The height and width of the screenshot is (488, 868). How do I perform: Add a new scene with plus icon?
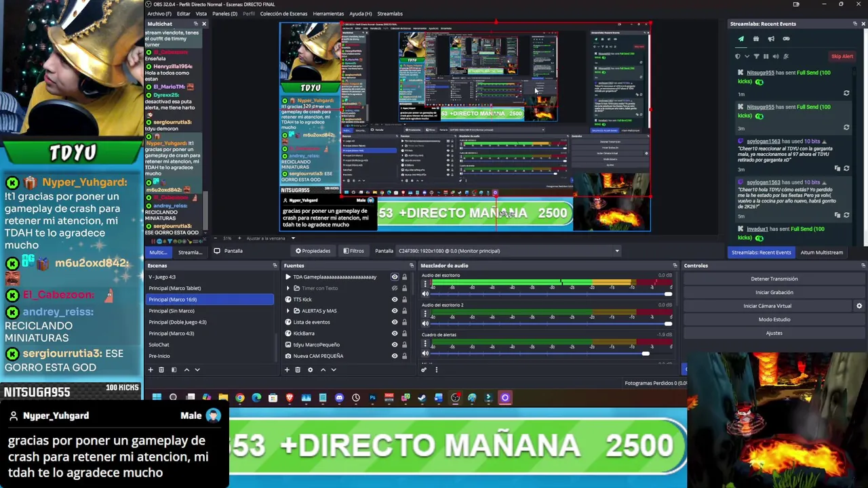click(151, 369)
